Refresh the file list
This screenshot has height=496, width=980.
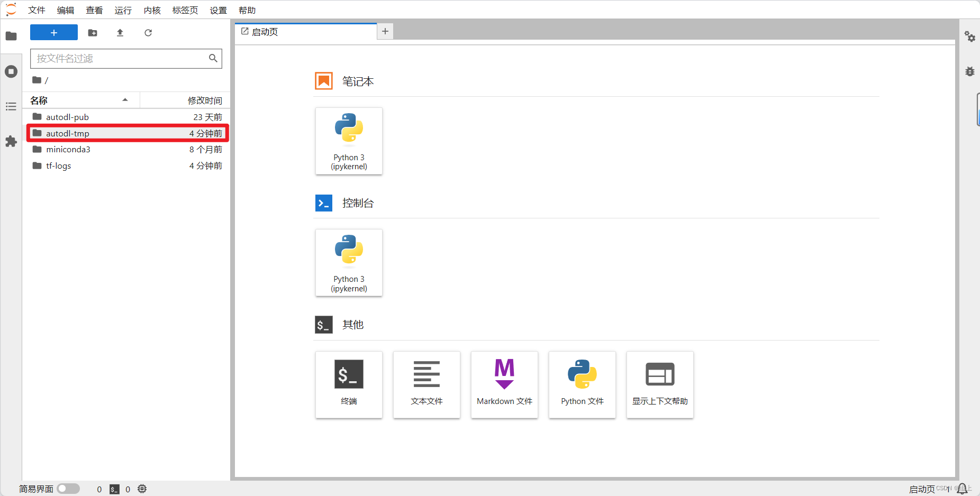point(148,33)
